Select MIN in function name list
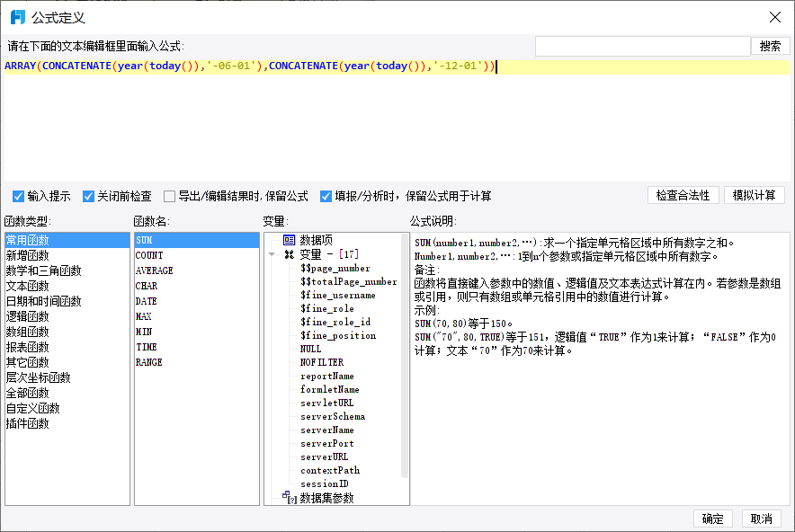795x532 pixels. (197, 332)
